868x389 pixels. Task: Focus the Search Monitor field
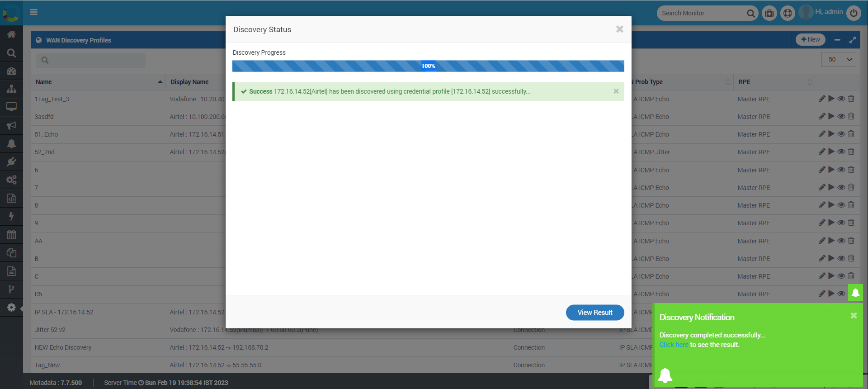click(x=701, y=13)
